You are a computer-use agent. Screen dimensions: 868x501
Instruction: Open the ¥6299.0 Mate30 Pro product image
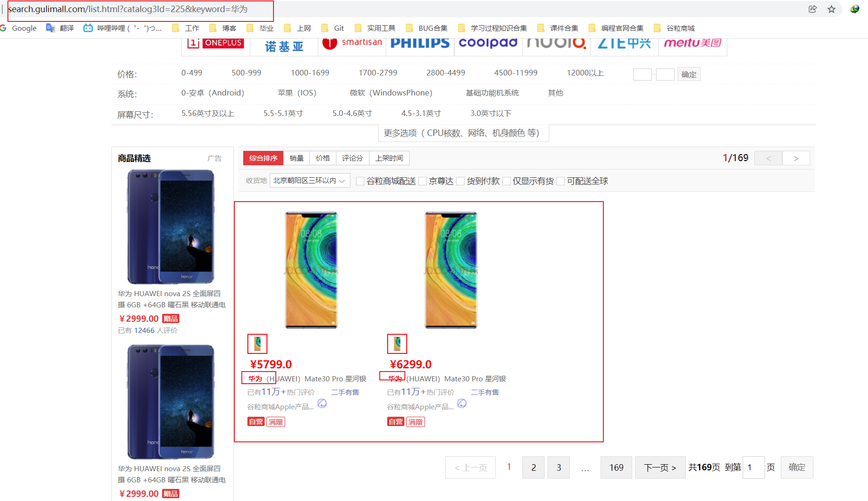451,270
